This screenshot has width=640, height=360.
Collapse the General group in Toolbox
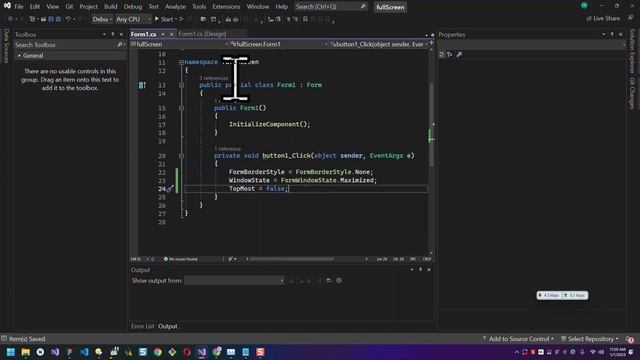[x=19, y=56]
